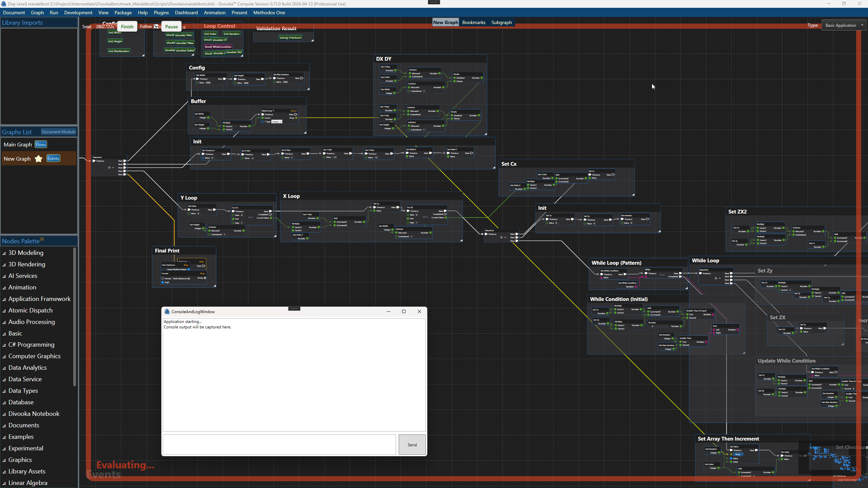Click the resize grip of the DX DY group
This screenshot has width=868, height=488.
coord(486,134)
